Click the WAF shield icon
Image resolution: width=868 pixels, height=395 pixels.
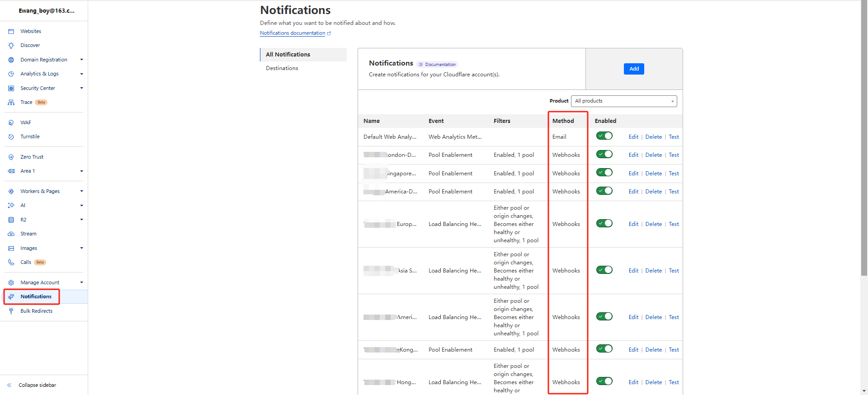11,122
